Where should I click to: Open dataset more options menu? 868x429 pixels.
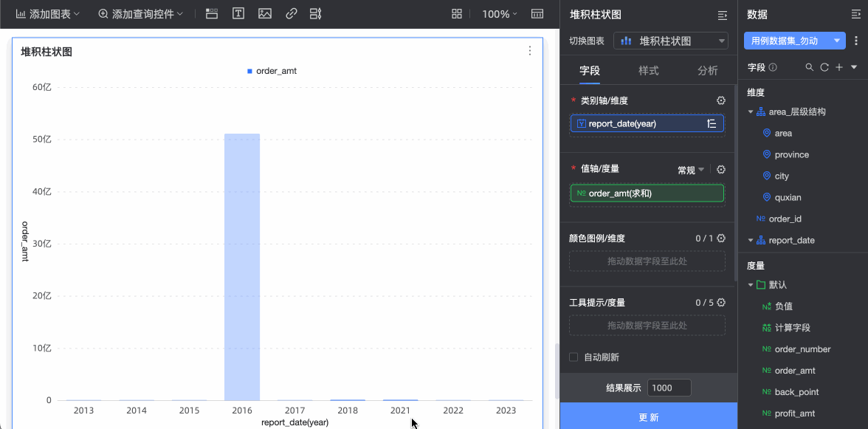click(856, 41)
